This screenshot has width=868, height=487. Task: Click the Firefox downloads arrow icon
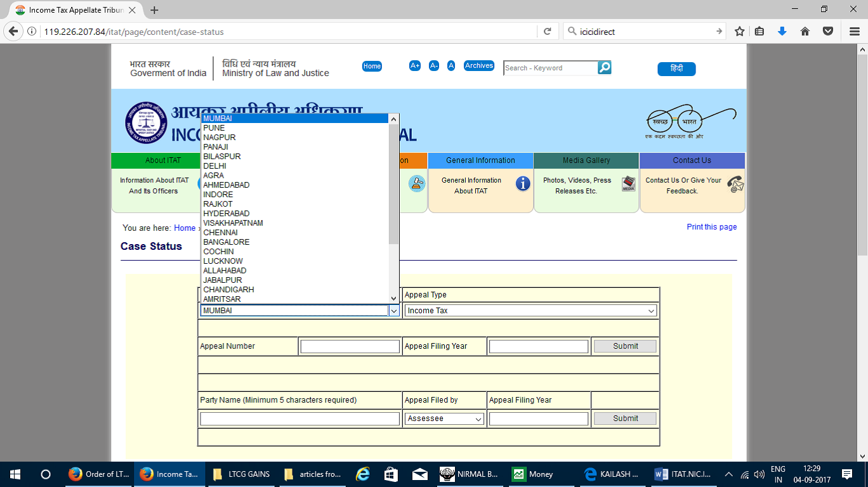tap(782, 31)
